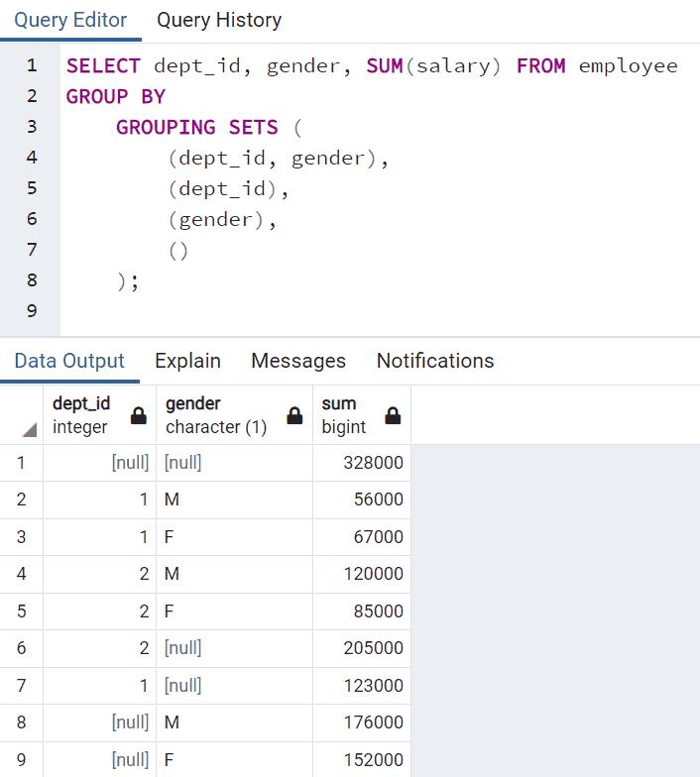Open the Explain tab
The image size is (700, 777).
tap(187, 361)
